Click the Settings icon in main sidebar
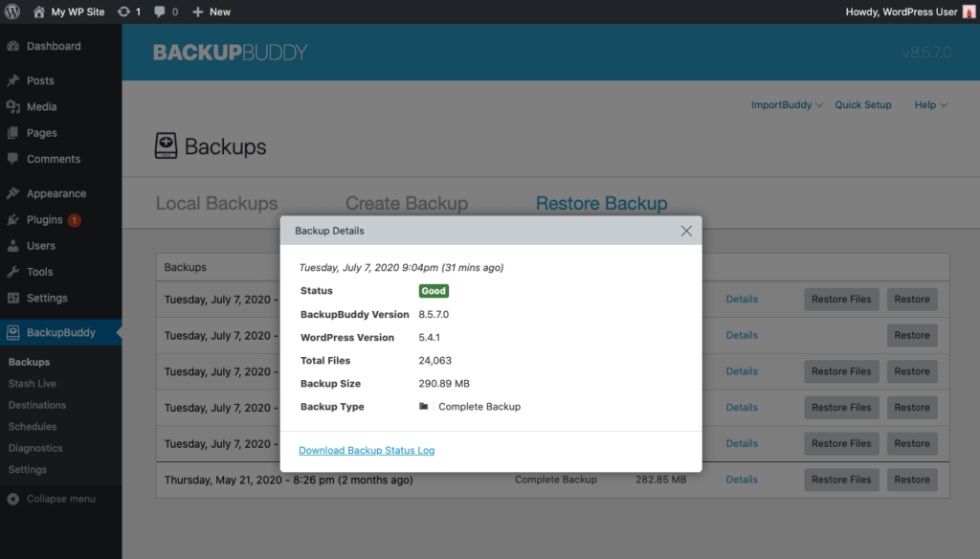The height and width of the screenshot is (559, 980). 13,298
